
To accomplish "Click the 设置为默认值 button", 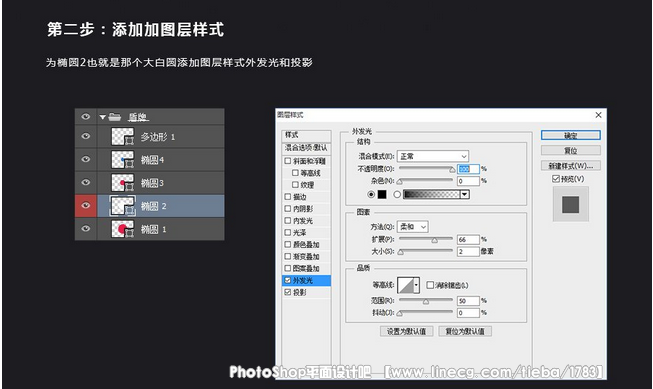I will (x=406, y=331).
